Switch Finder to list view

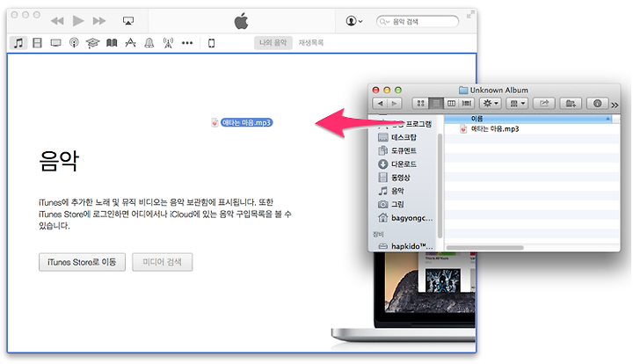[436, 104]
